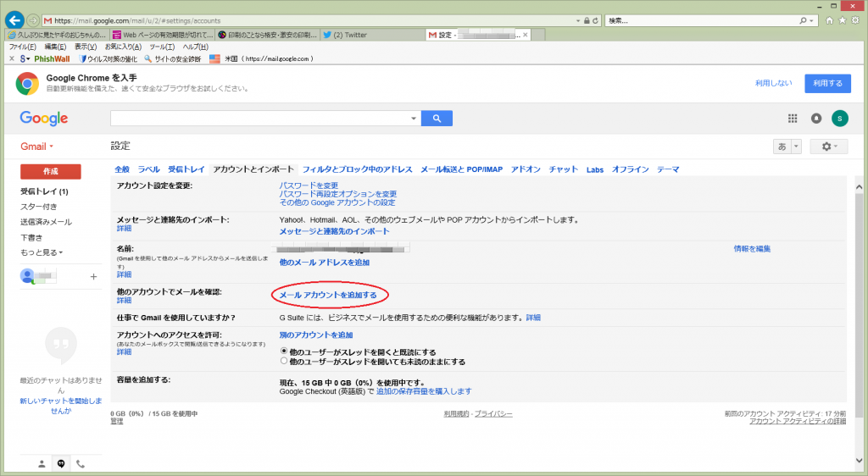Switch to the 全般 settings tab
868x476 pixels.
pyautogui.click(x=122, y=169)
